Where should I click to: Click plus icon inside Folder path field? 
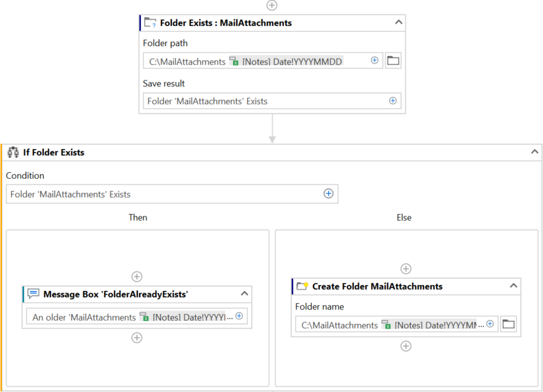pyautogui.click(x=374, y=60)
